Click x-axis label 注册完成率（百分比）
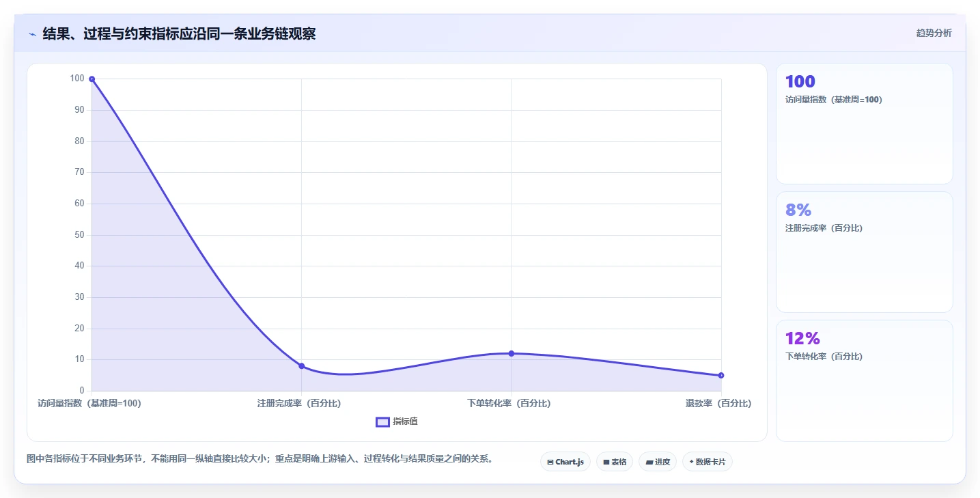 coord(299,404)
